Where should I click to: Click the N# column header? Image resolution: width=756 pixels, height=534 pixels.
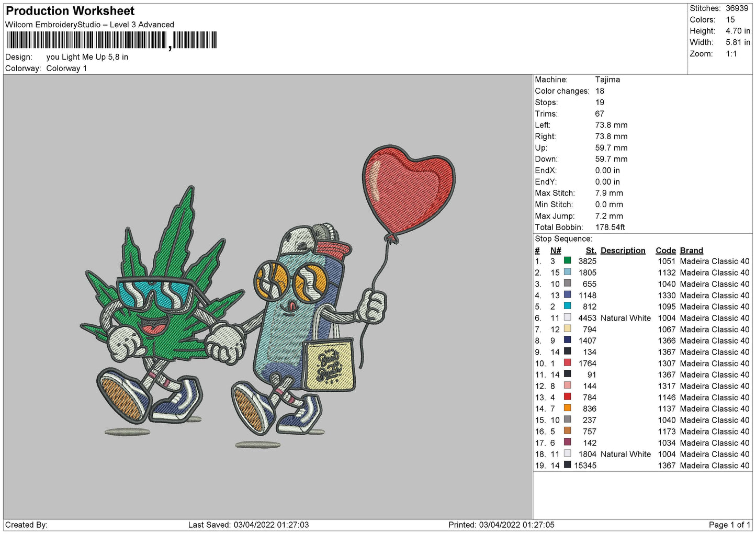click(555, 251)
